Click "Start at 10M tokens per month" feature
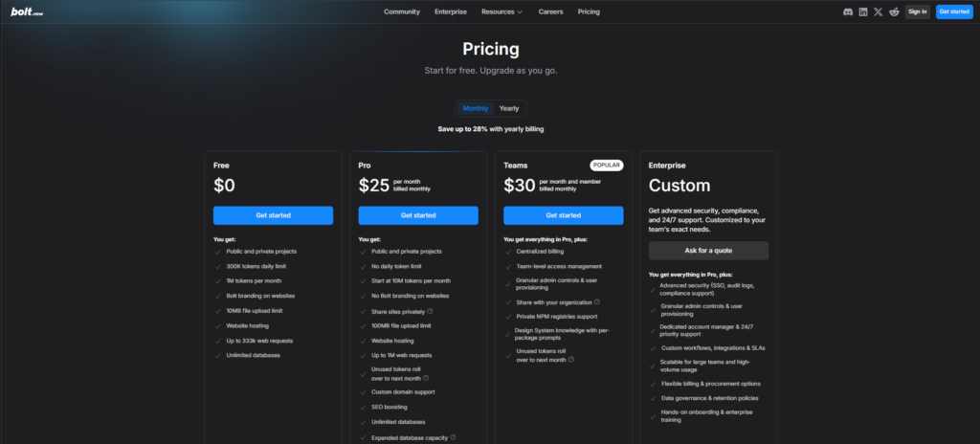 pyautogui.click(x=411, y=280)
